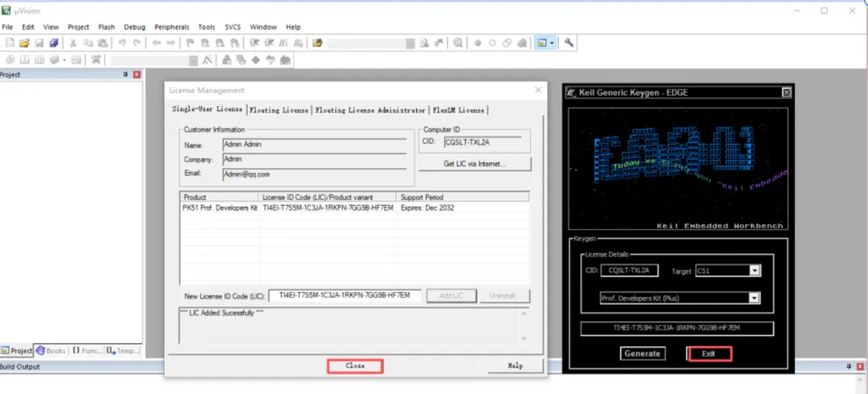Close the Project panel with red X
Viewport: 868px width, 394px height.
137,74
